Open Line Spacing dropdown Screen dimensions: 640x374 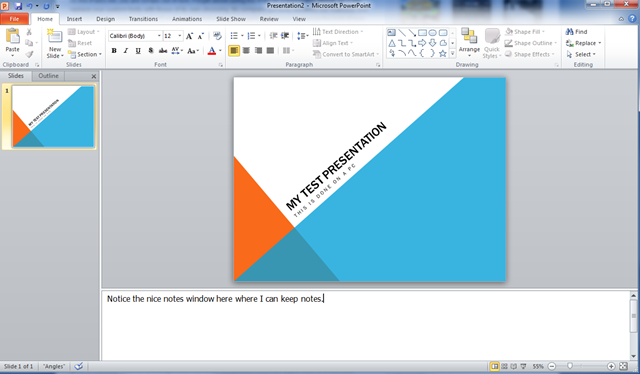click(302, 36)
